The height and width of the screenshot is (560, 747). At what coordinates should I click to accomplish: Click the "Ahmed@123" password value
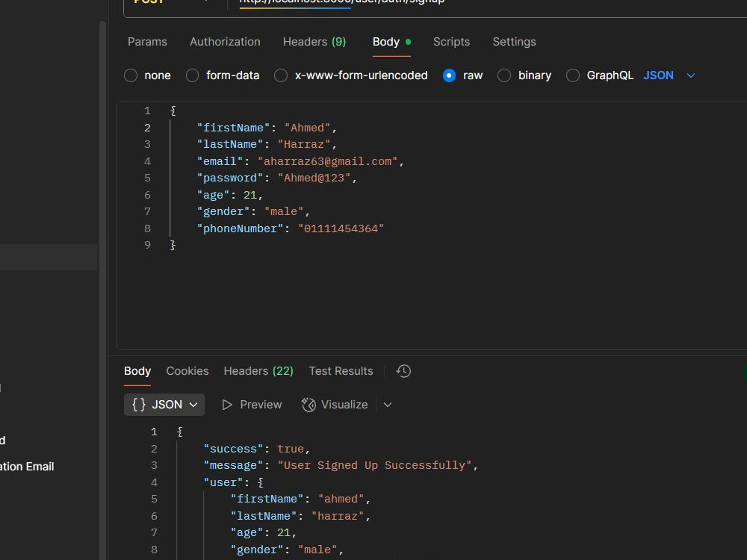click(x=314, y=178)
